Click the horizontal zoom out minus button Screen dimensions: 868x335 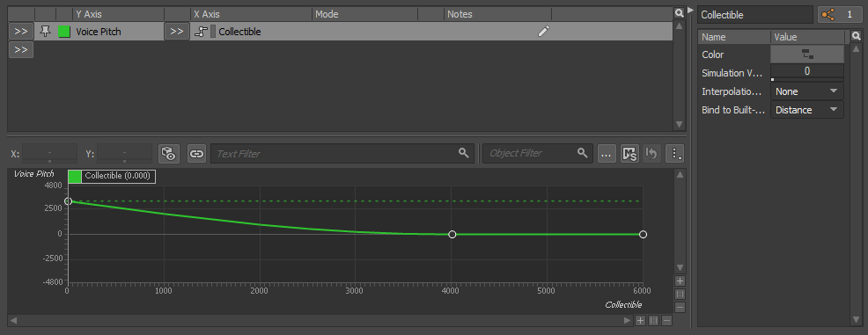click(x=667, y=320)
